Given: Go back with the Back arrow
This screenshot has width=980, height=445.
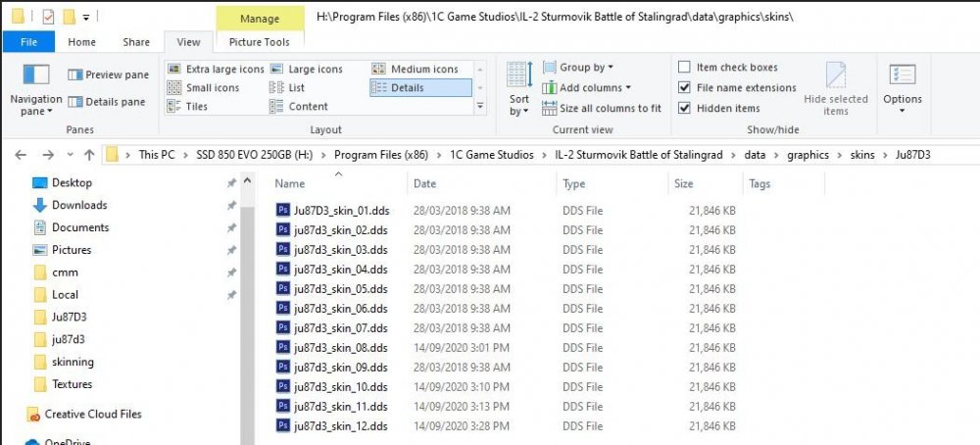Looking at the screenshot, I should click(21, 154).
